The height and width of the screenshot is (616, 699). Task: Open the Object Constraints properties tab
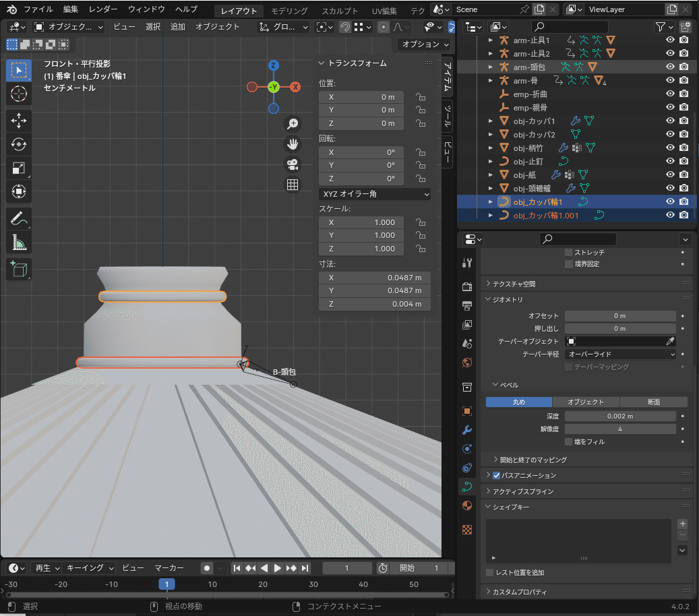point(467,468)
